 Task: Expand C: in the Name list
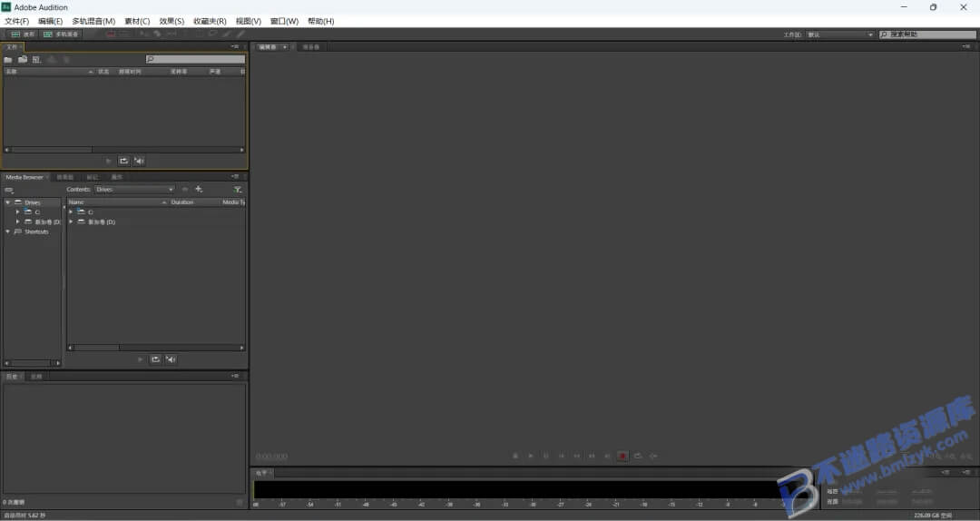point(71,212)
